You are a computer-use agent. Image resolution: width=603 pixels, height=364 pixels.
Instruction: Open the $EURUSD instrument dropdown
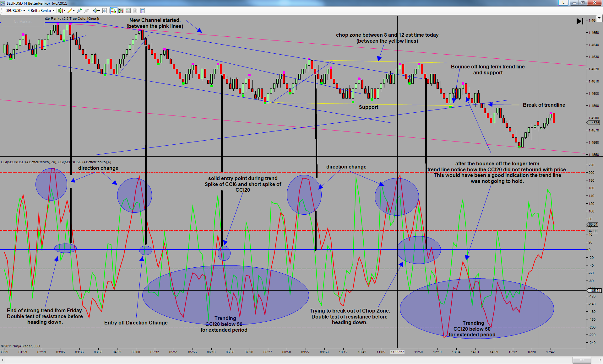coord(15,11)
